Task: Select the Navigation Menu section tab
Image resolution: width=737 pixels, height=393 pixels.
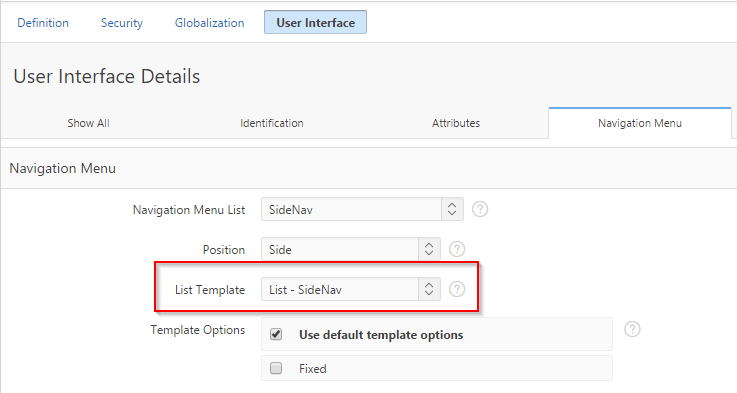Action: point(640,123)
